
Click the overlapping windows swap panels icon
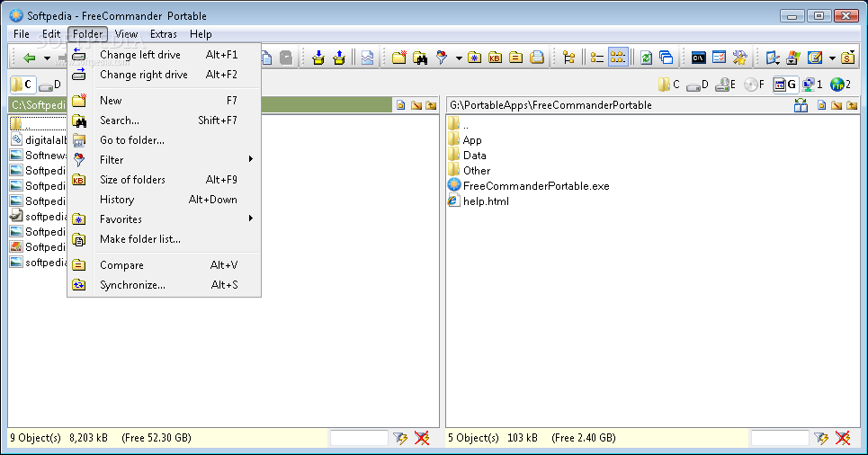tap(667, 58)
